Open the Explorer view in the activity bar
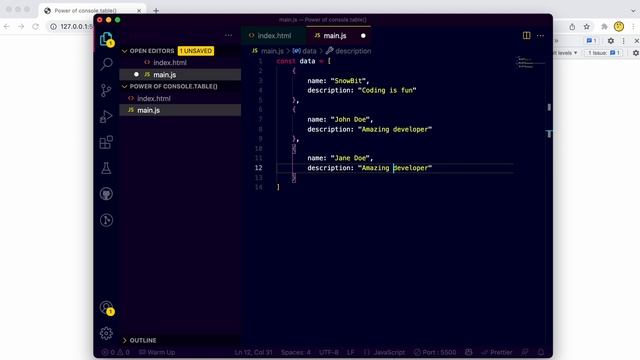640x360 pixels. [x=107, y=39]
